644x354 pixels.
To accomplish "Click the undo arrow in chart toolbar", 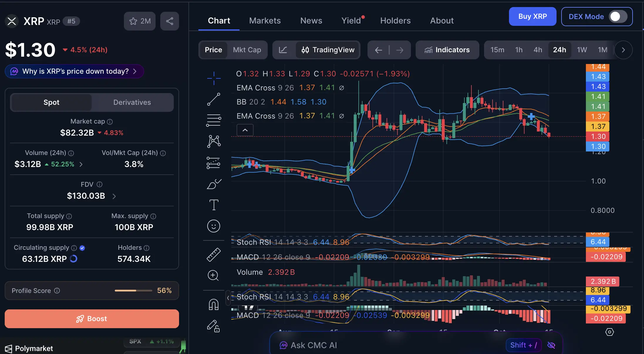I will (x=379, y=50).
